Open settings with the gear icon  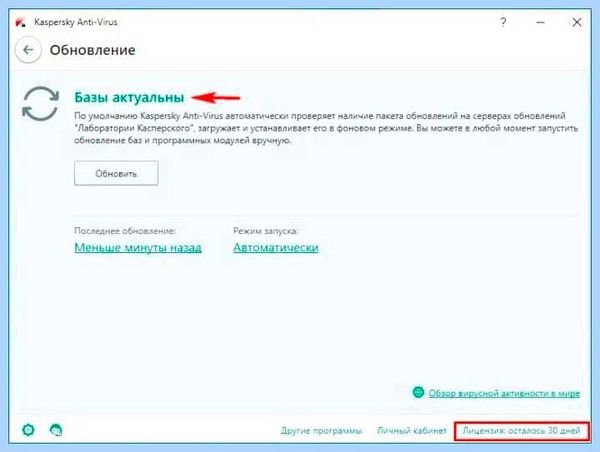pyautogui.click(x=28, y=430)
